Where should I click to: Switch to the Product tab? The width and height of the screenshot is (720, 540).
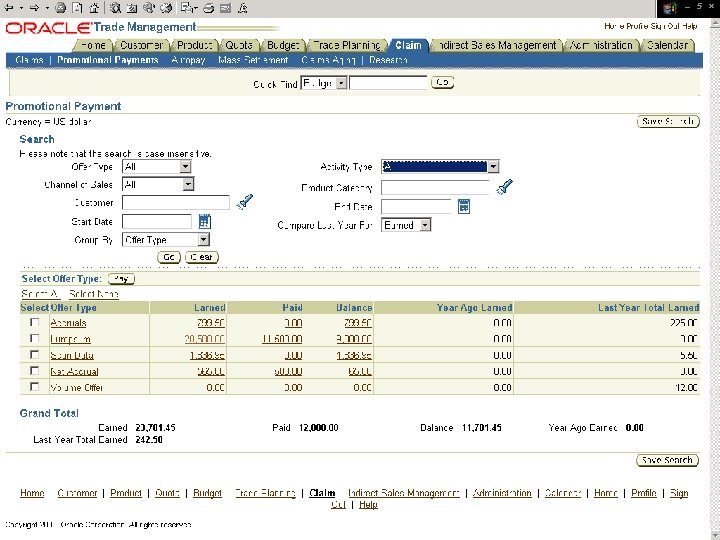pos(195,45)
